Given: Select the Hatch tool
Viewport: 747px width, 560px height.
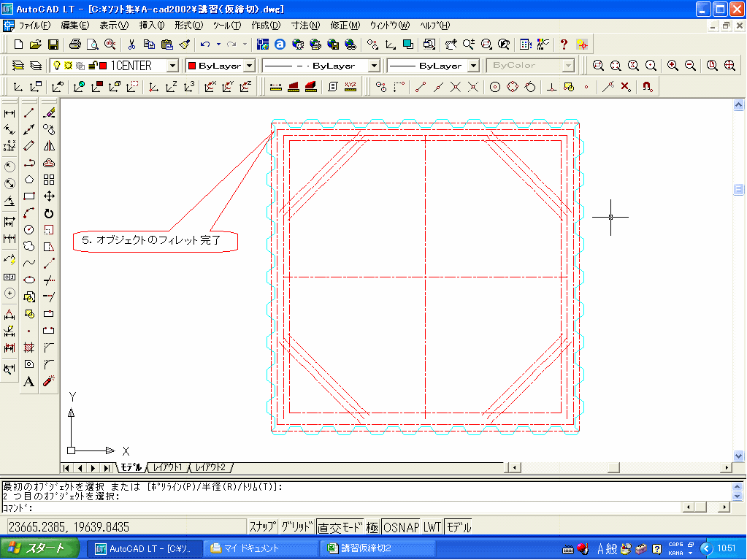Looking at the screenshot, I should 29,348.
